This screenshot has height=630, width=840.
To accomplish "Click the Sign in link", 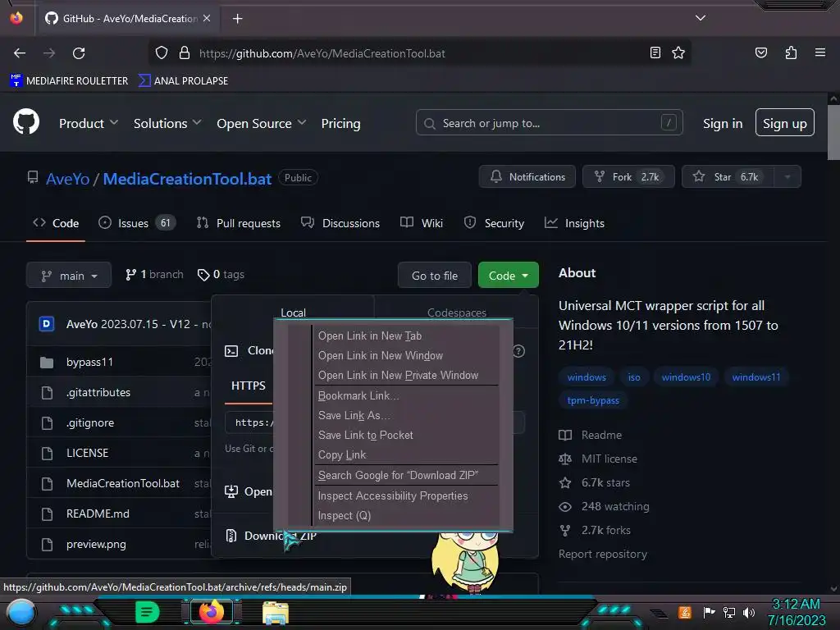I will [x=723, y=124].
